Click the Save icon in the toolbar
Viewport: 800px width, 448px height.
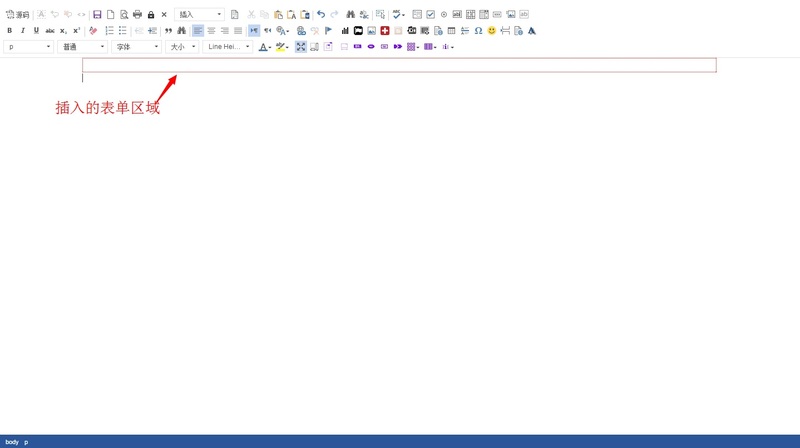pos(97,15)
